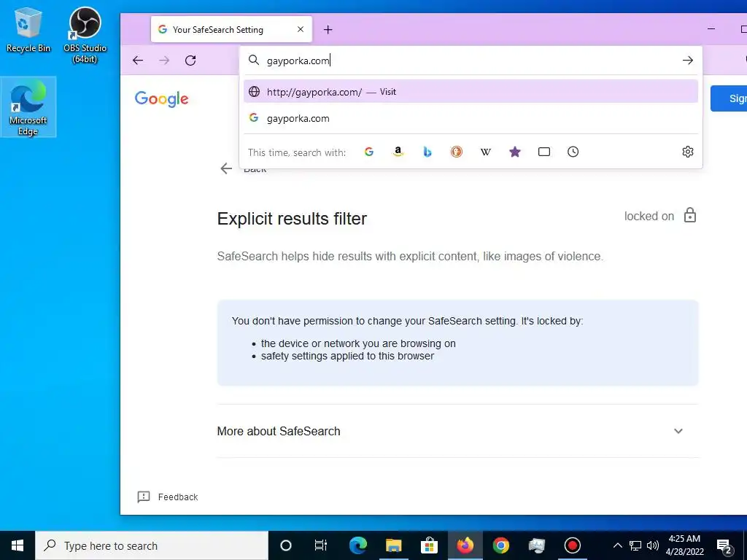Image resolution: width=747 pixels, height=560 pixels.
Task: Open File Explorer from taskbar
Action: point(393,545)
